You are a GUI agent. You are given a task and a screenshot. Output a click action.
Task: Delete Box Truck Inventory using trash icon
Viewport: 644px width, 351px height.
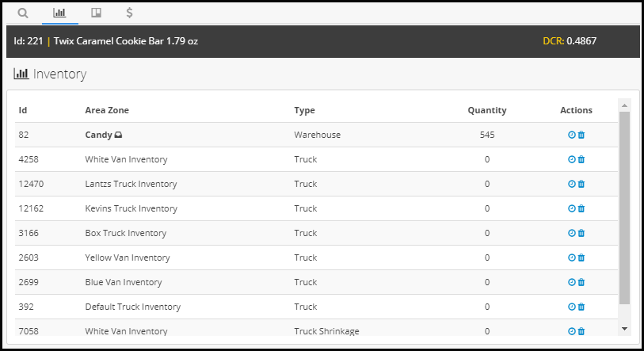point(581,233)
